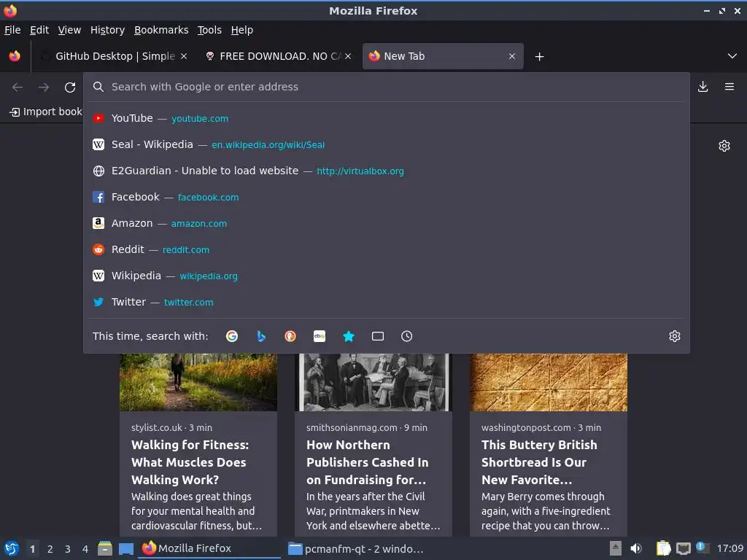Open the LXQt start menu icon
The height and width of the screenshot is (560, 747).
12,549
